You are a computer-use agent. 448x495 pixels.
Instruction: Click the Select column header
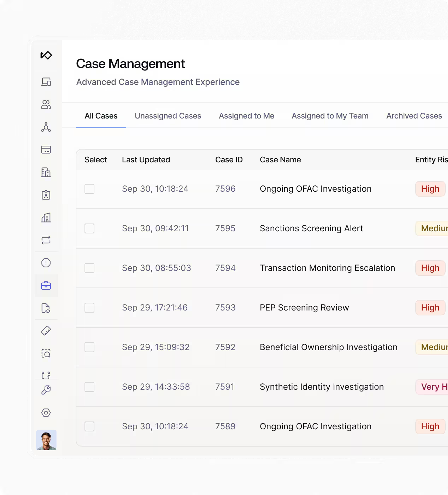(96, 160)
